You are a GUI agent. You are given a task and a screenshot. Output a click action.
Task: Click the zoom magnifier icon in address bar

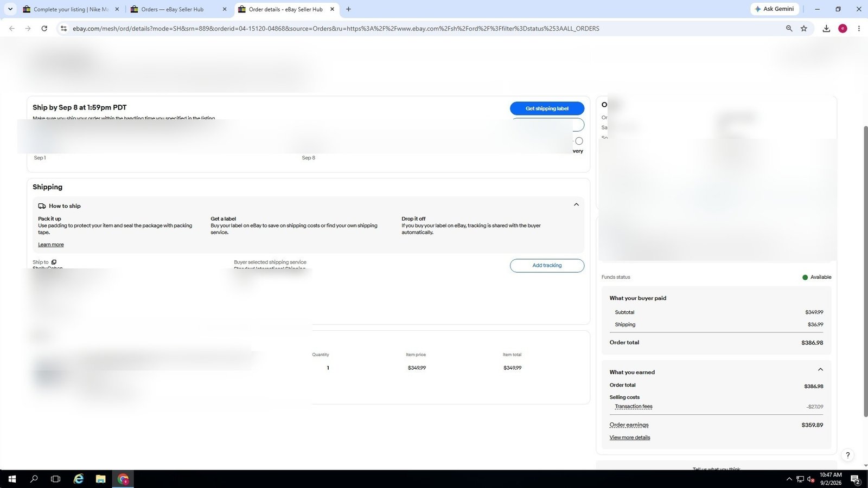pos(789,29)
